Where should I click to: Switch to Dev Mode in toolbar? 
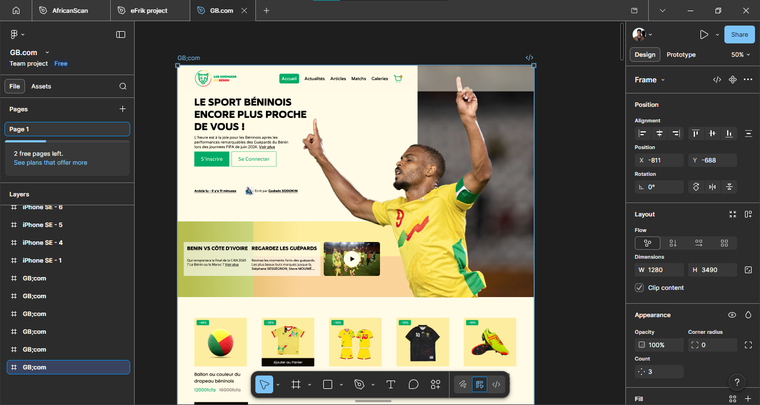[496, 385]
